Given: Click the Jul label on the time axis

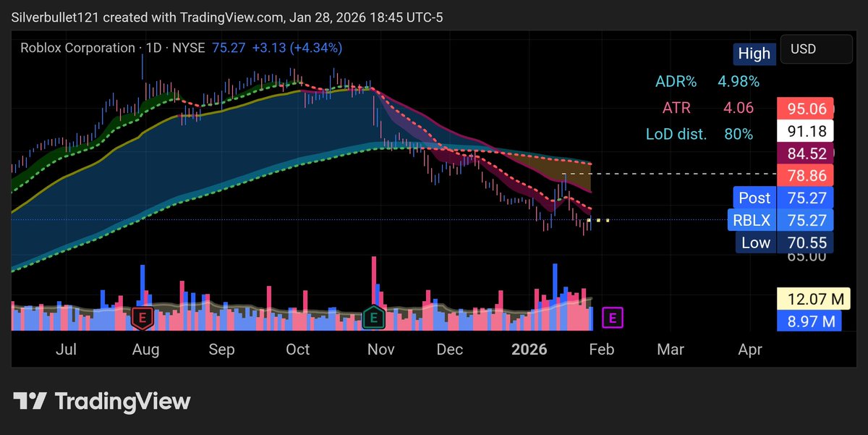Looking at the screenshot, I should (x=66, y=349).
